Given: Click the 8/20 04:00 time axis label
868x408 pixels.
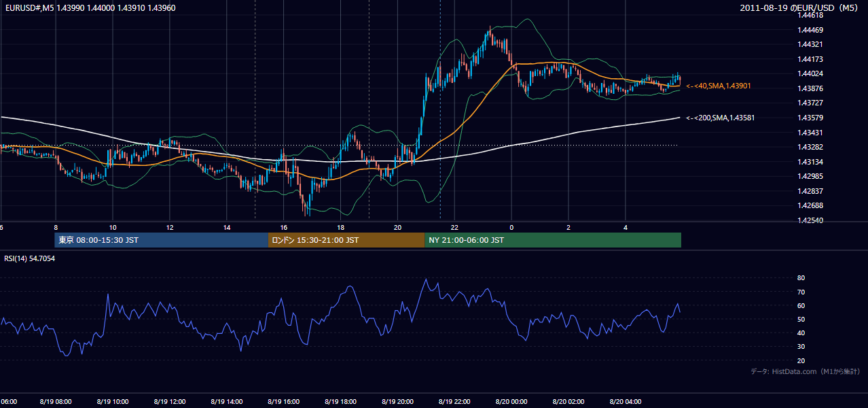Looking at the screenshot, I should click(x=626, y=401).
